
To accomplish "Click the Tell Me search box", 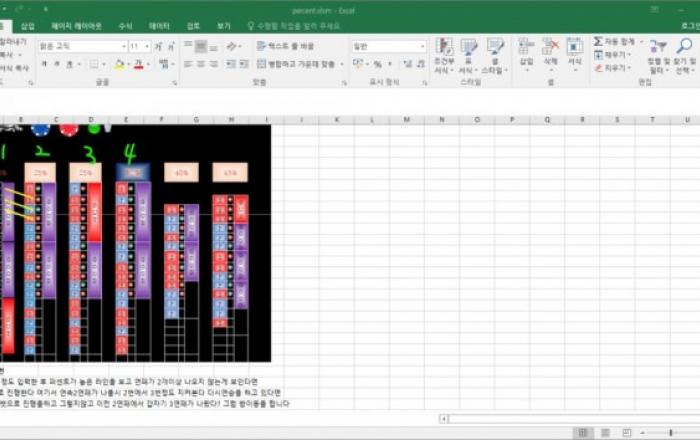I will pyautogui.click(x=294, y=26).
